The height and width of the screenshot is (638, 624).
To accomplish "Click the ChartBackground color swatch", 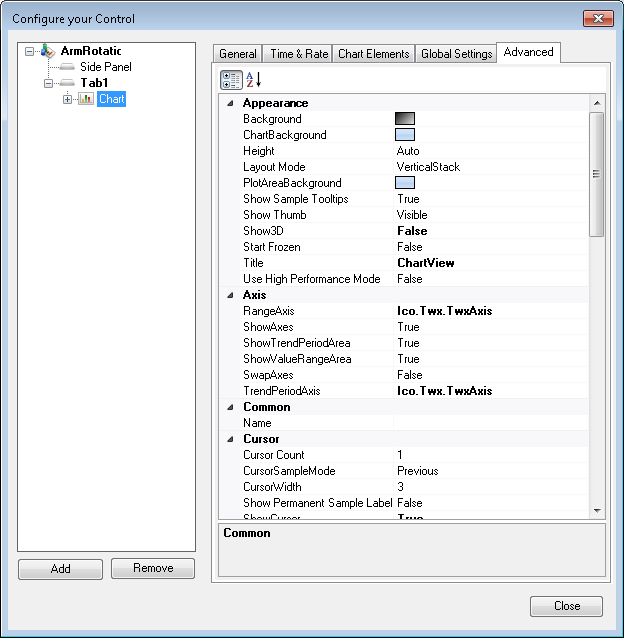I will click(x=405, y=135).
